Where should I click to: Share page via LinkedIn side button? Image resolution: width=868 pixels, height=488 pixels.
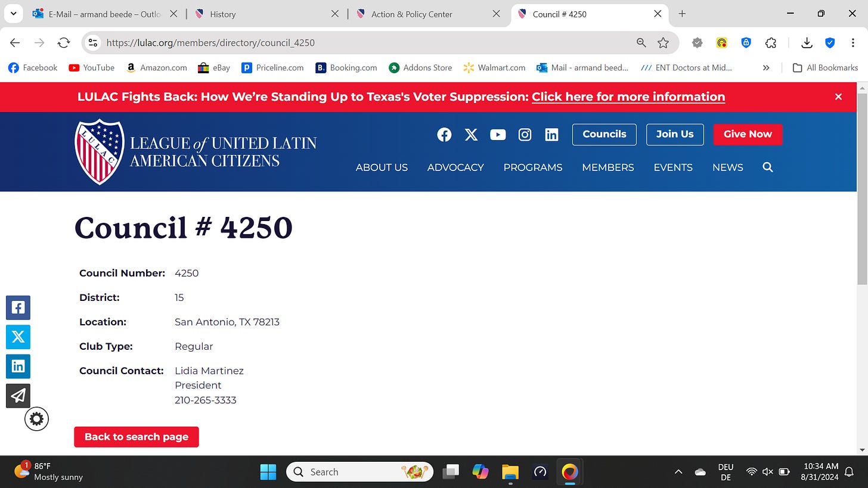[18, 366]
